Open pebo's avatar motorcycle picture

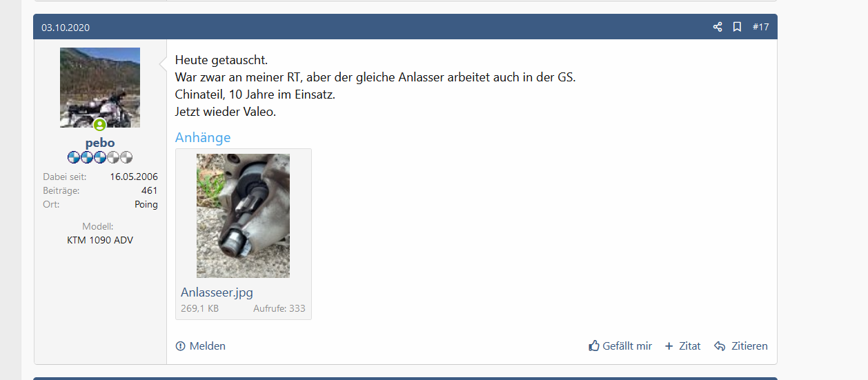(x=100, y=88)
